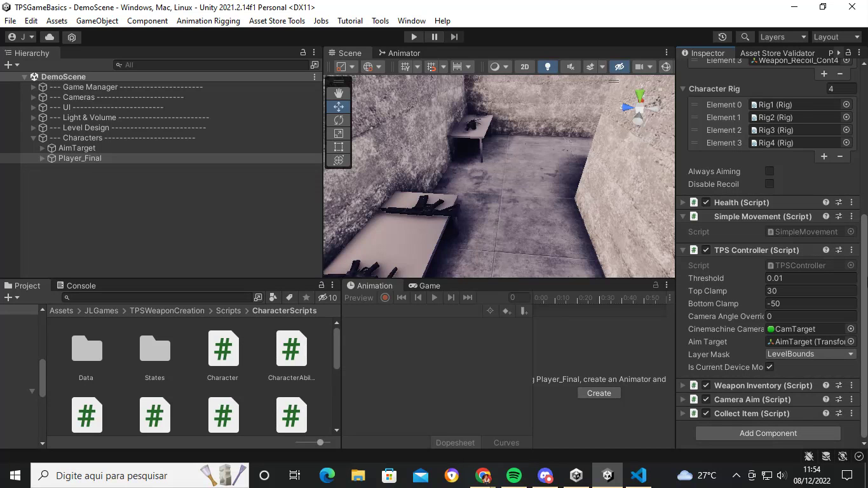The height and width of the screenshot is (488, 868).
Task: Enable the Always Aiming checkbox
Action: (770, 171)
